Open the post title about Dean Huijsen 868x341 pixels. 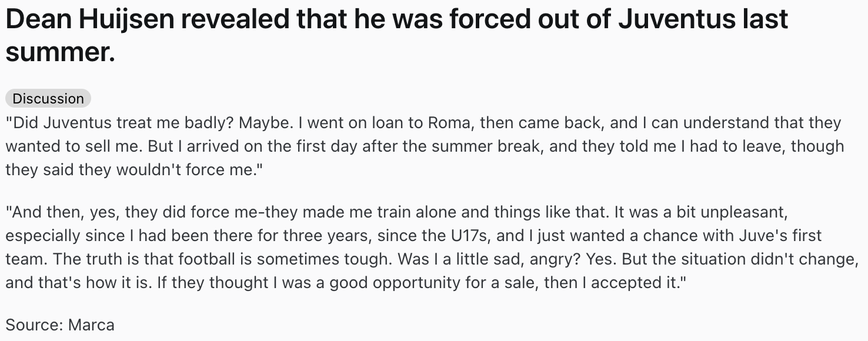pyautogui.click(x=397, y=35)
